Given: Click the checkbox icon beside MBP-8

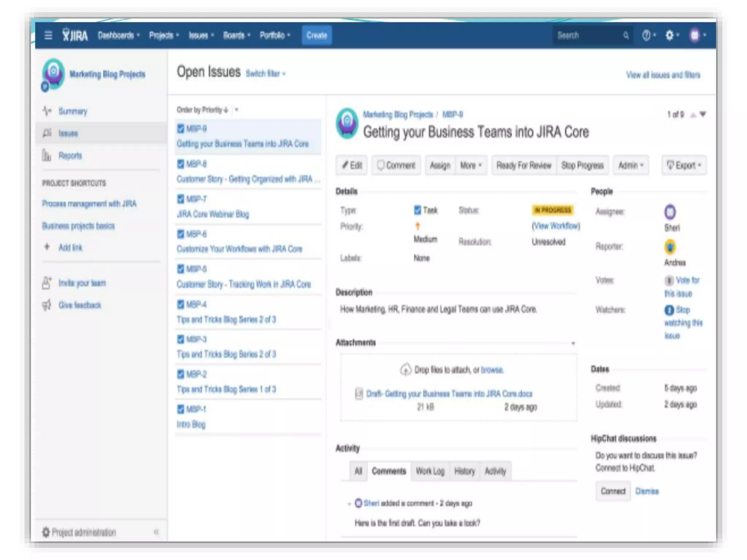Looking at the screenshot, I should click(x=181, y=164).
